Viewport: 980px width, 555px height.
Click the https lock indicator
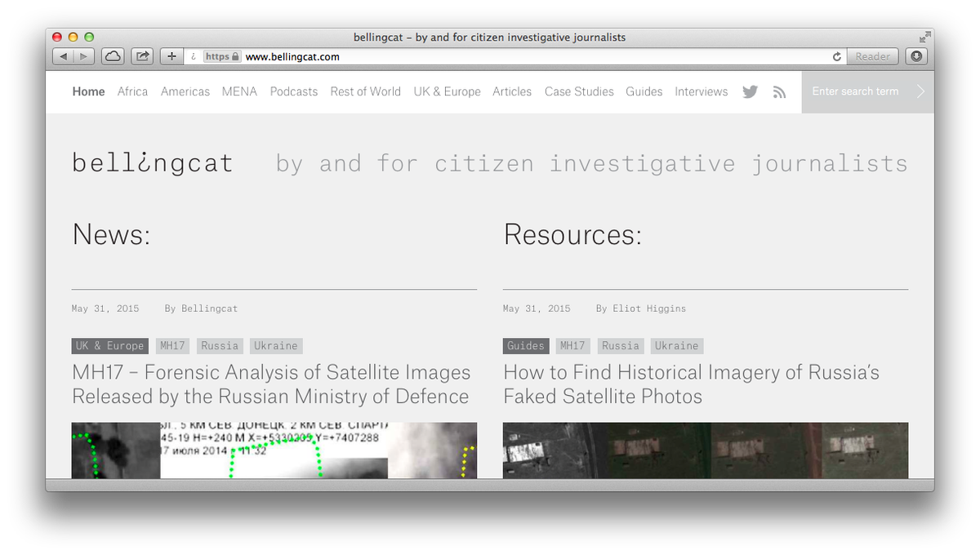[222, 56]
